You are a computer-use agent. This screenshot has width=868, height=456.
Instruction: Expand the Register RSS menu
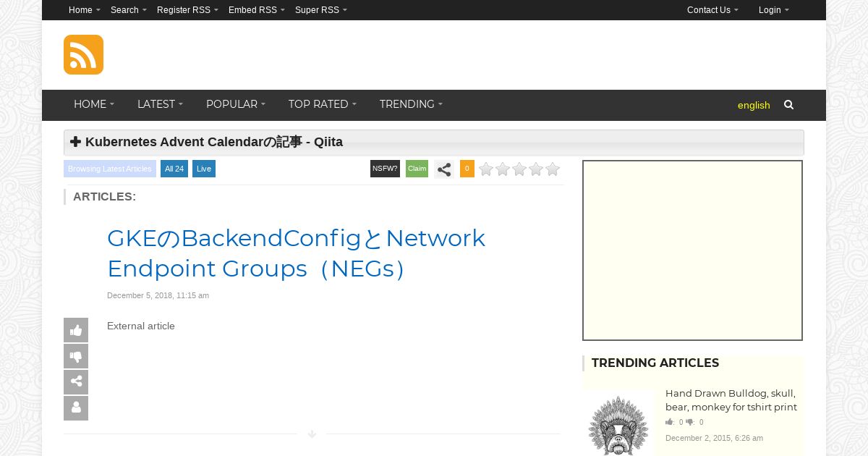[x=187, y=10]
